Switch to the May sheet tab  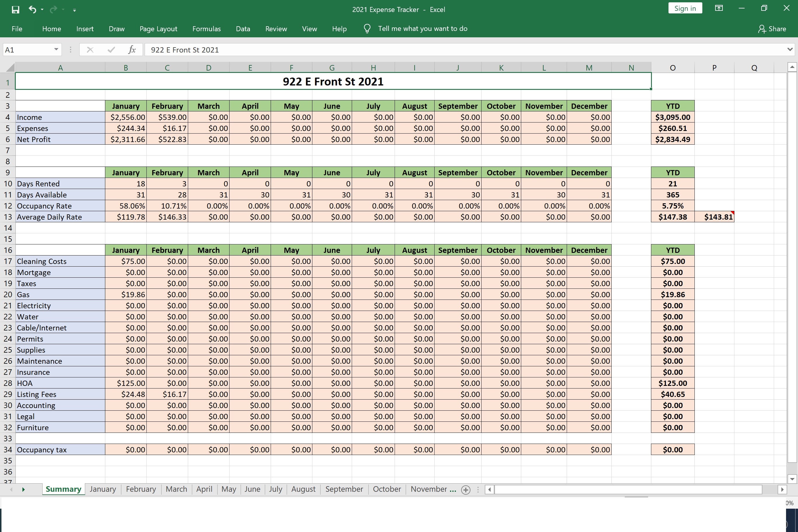(229, 489)
